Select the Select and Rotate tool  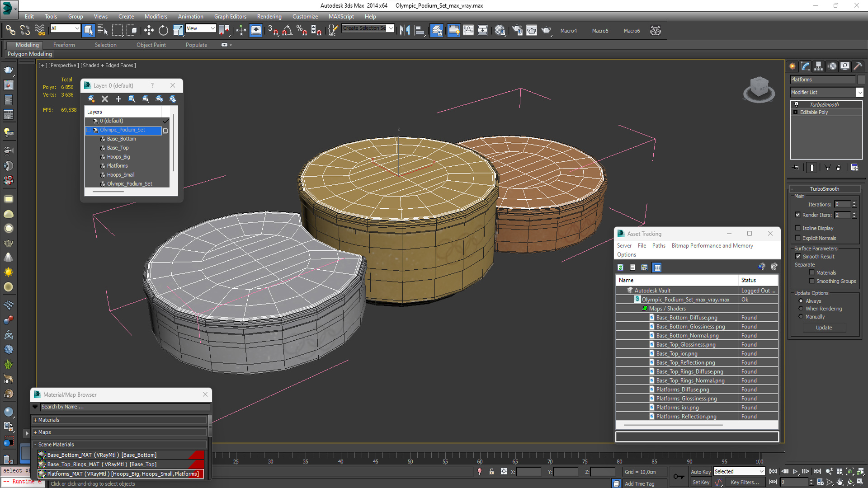[163, 30]
